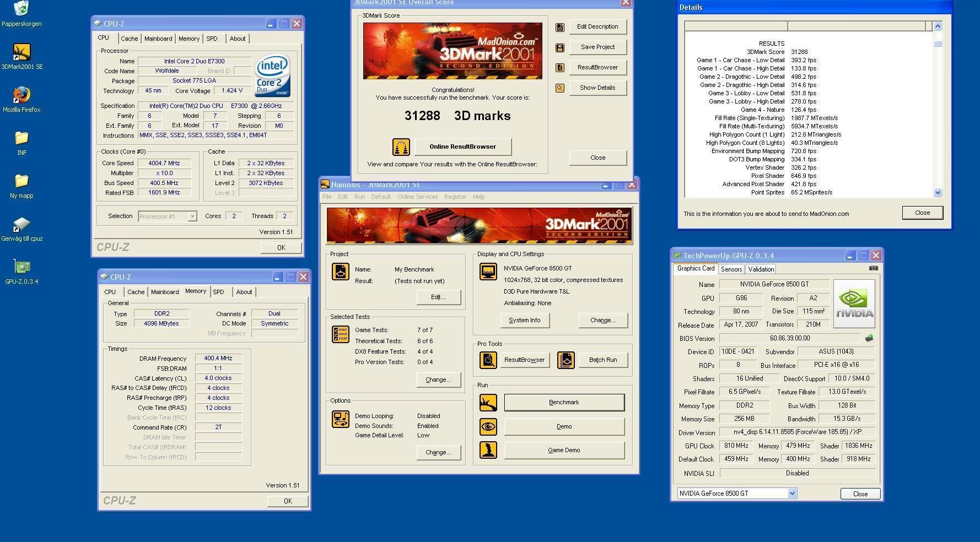Click the Batch Run icon
Image resolution: width=980 pixels, height=542 pixels.
point(566,360)
